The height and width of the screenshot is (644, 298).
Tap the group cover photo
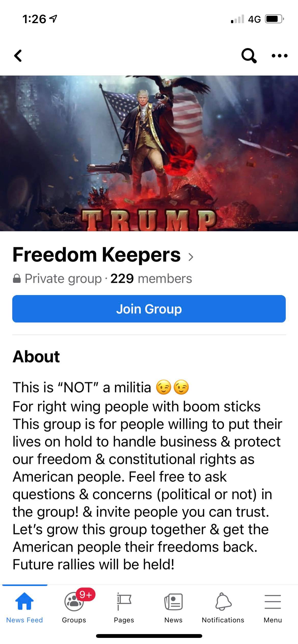(x=149, y=153)
